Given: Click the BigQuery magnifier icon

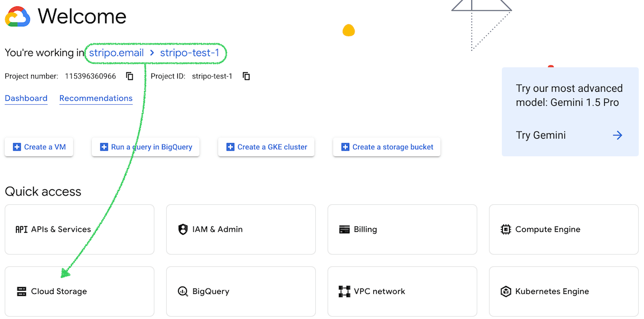Looking at the screenshot, I should click(183, 291).
